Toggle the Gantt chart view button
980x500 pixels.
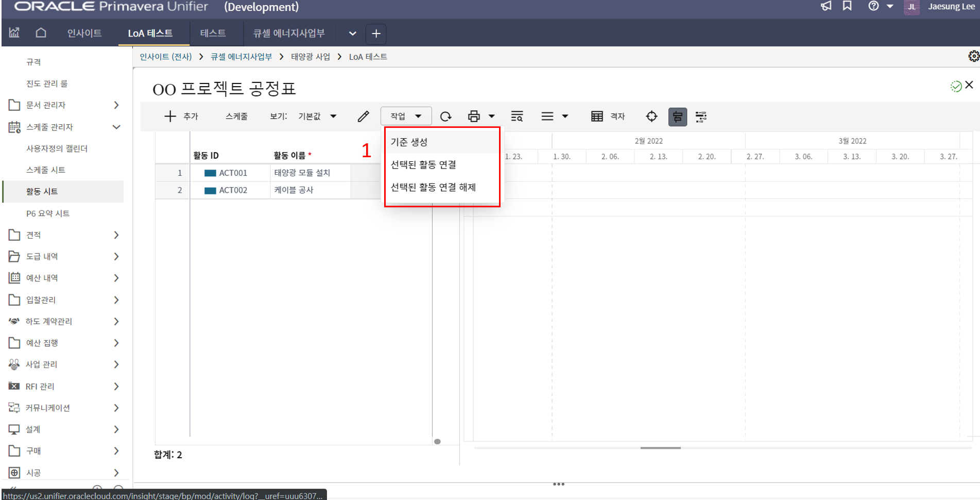[677, 116]
